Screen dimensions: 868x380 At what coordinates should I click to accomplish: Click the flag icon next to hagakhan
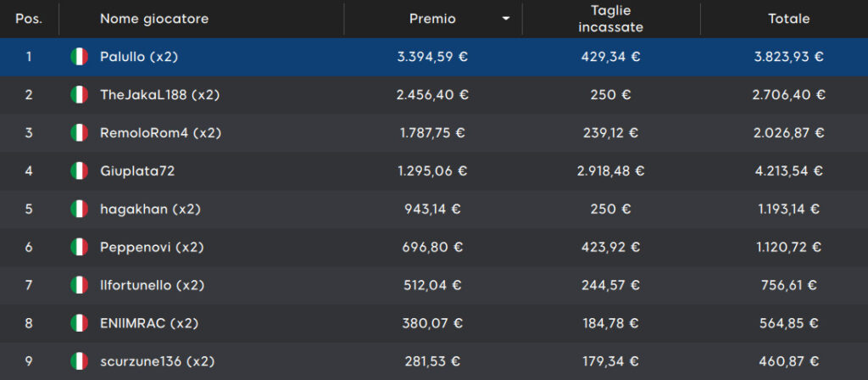(x=79, y=209)
